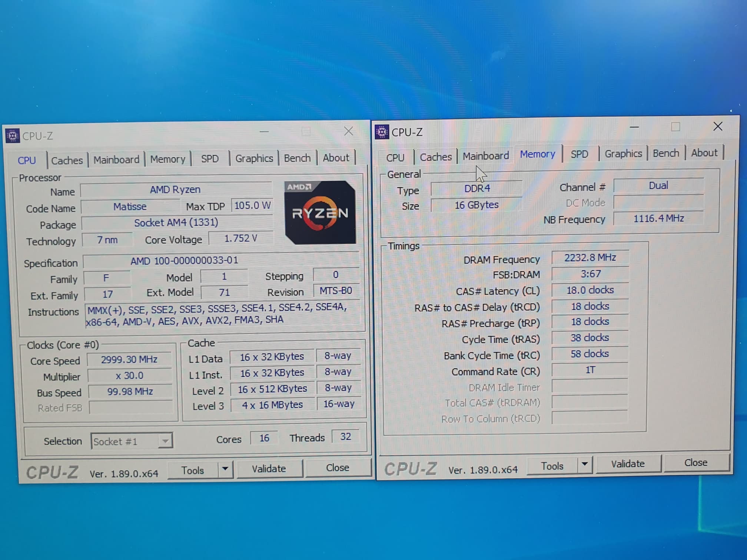Click the Core Voltage value '1.752 V'

pos(241,238)
